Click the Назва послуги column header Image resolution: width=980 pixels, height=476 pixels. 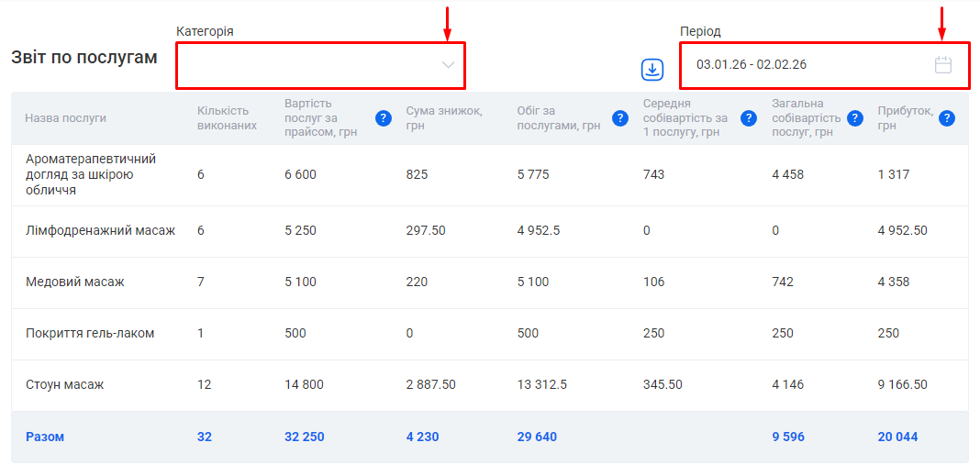66,118
